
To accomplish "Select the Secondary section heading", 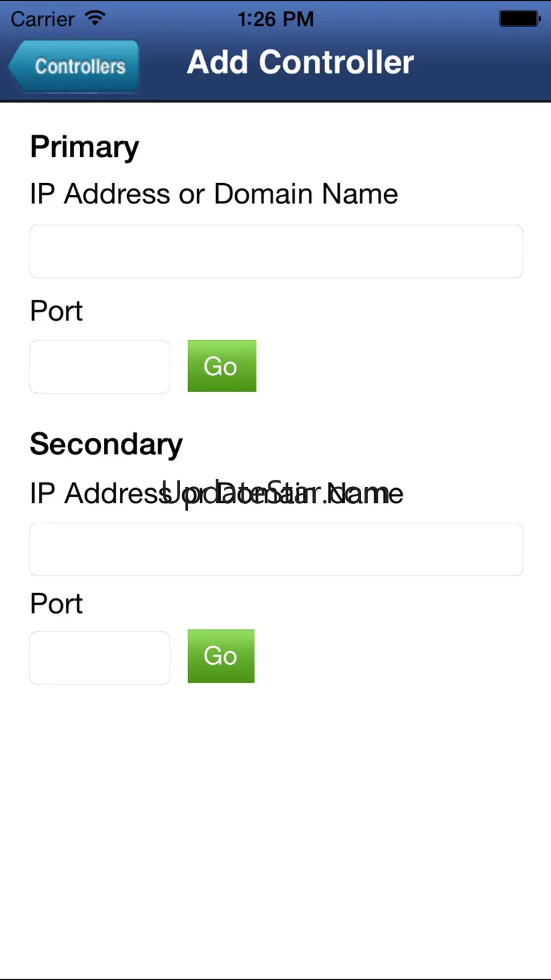I will 106,444.
